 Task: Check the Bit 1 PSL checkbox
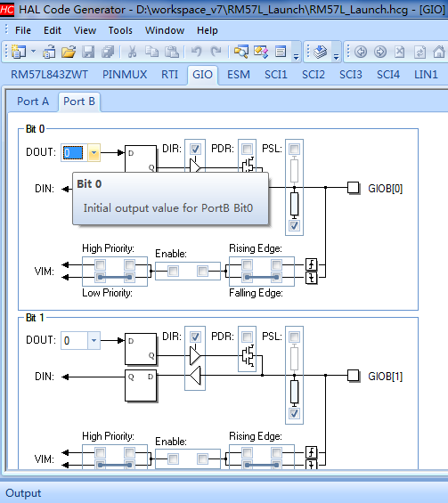[294, 337]
